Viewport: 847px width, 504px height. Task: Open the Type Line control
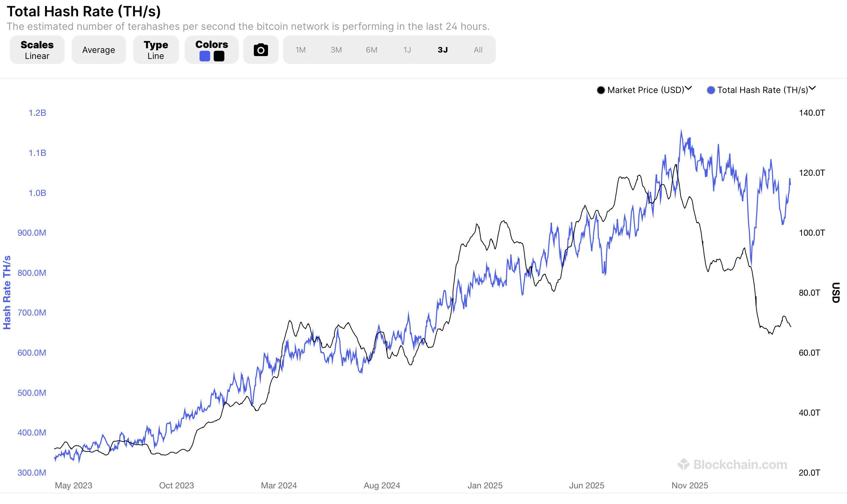[155, 50]
